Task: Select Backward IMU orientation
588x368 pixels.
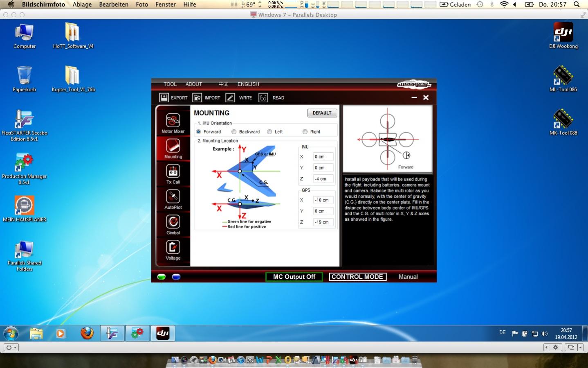Action: click(234, 132)
